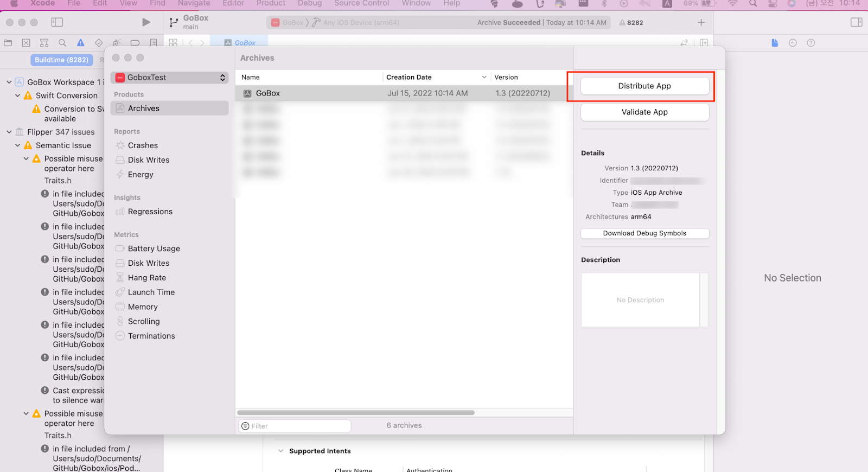Click the Distribute App button

coord(644,86)
